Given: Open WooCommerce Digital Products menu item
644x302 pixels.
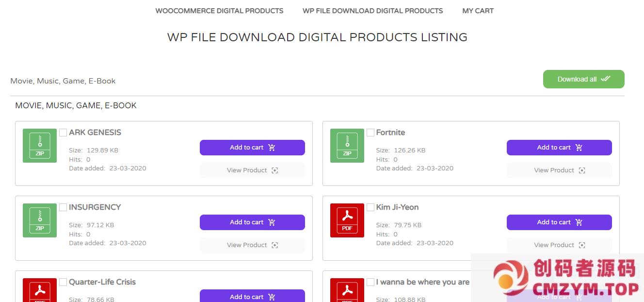Looking at the screenshot, I should click(x=219, y=11).
